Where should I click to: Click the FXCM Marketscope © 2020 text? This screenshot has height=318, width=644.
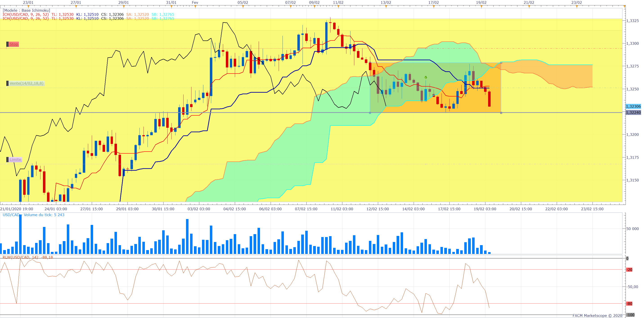coord(597,316)
